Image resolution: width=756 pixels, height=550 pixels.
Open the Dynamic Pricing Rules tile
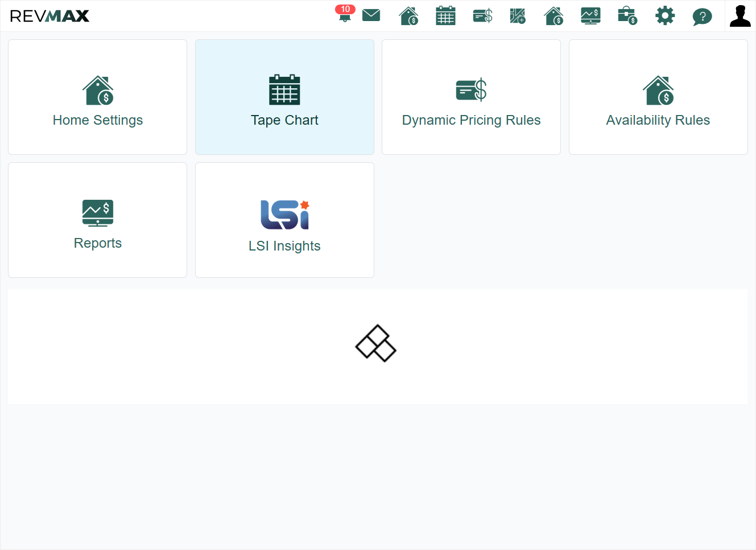tap(471, 97)
